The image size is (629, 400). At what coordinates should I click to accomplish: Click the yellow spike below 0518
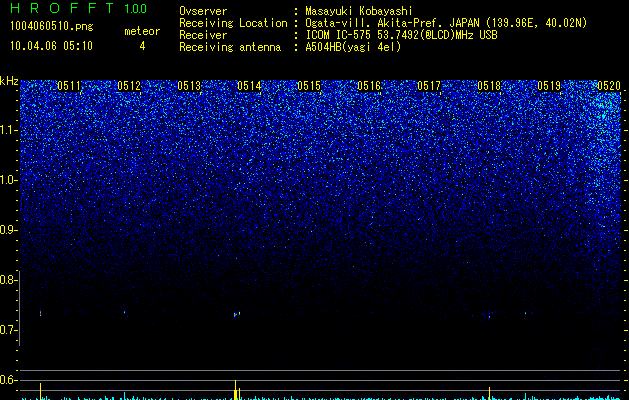[489, 393]
